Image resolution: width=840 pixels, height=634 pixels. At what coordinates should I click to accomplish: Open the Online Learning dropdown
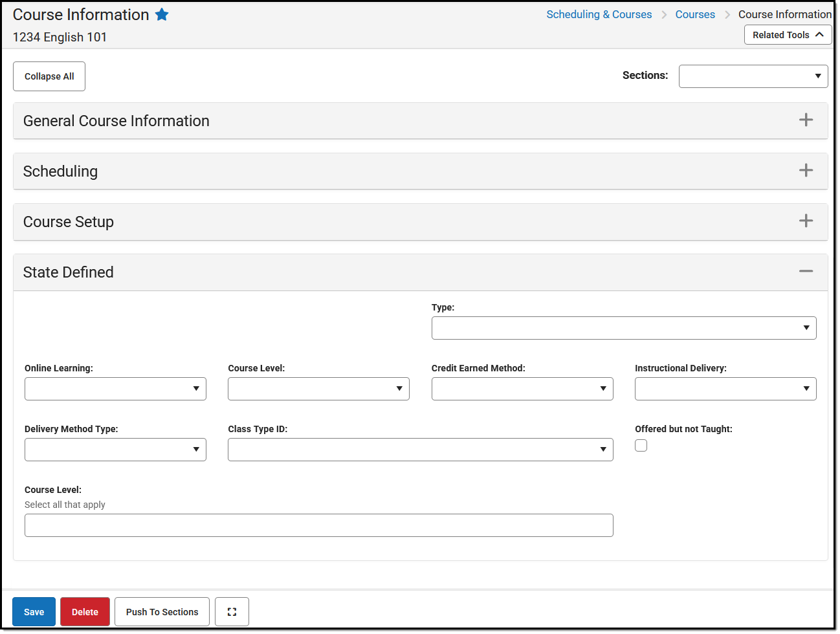(x=197, y=389)
